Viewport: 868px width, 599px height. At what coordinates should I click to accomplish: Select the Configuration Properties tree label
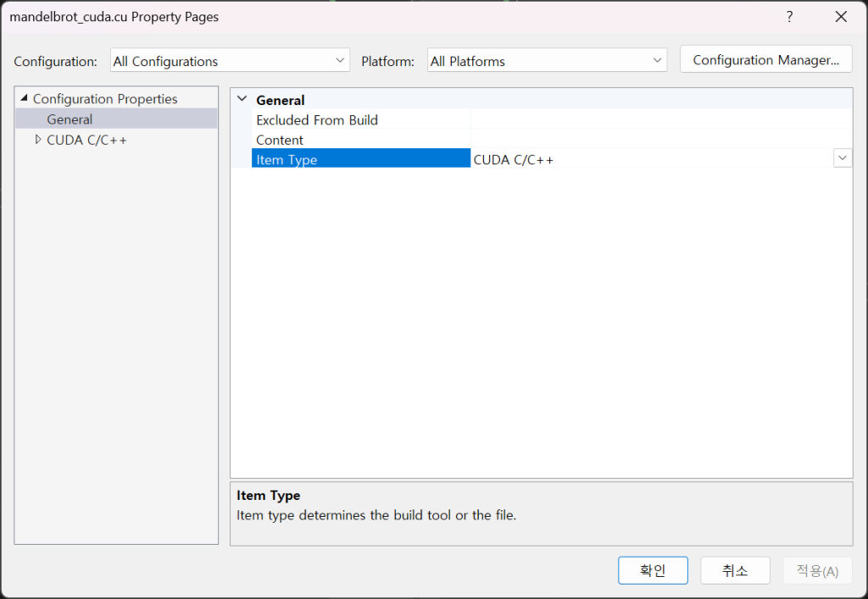(105, 99)
